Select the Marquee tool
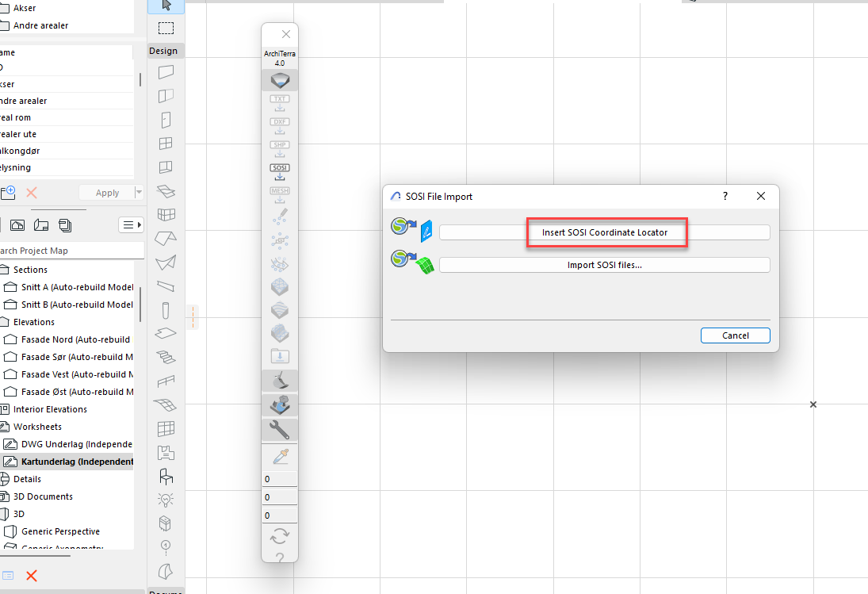The image size is (868, 594). 166,29
